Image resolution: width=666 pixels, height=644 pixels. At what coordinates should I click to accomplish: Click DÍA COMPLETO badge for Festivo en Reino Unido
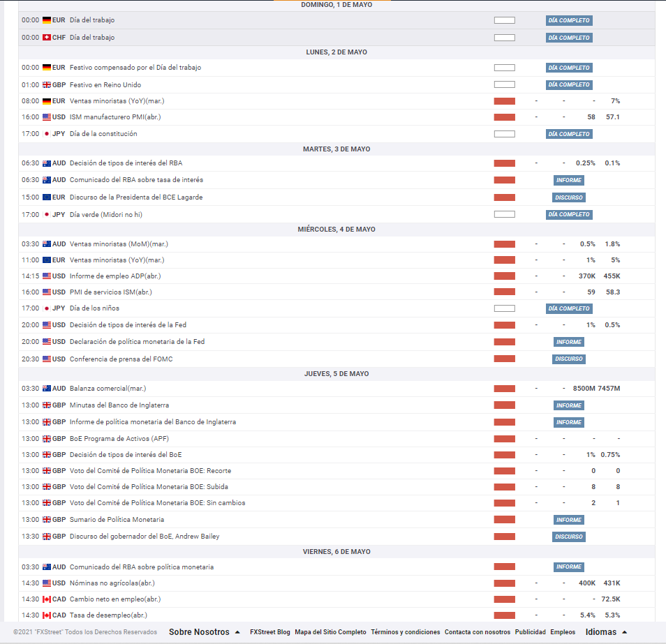tap(569, 84)
